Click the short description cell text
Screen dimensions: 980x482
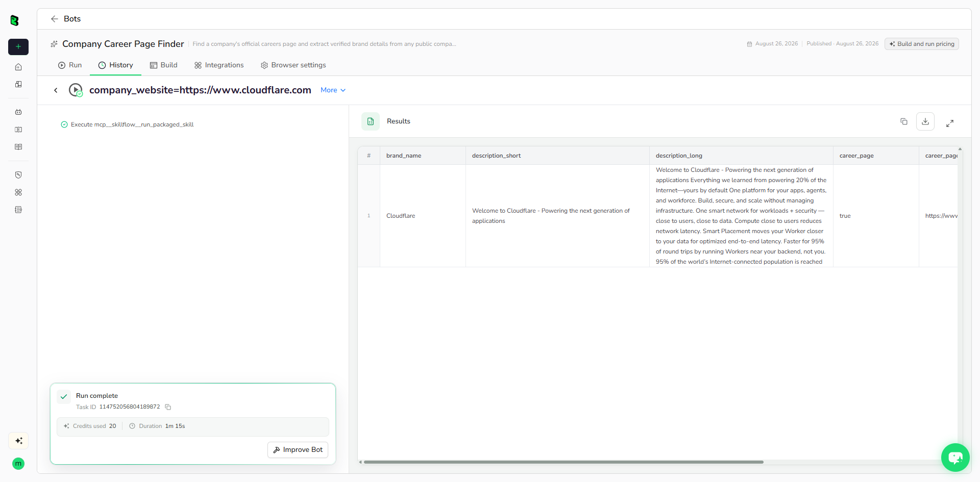point(551,216)
